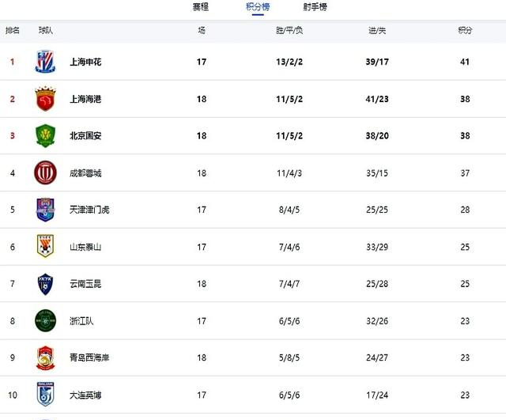The height and width of the screenshot is (420, 506).
Task: Click the Dalian Yingbo (大连英博) blue crest
Action: click(x=45, y=394)
